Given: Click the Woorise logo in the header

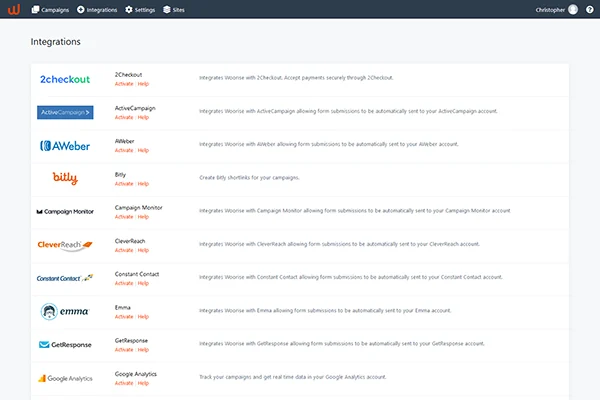Looking at the screenshot, I should coord(13,9).
